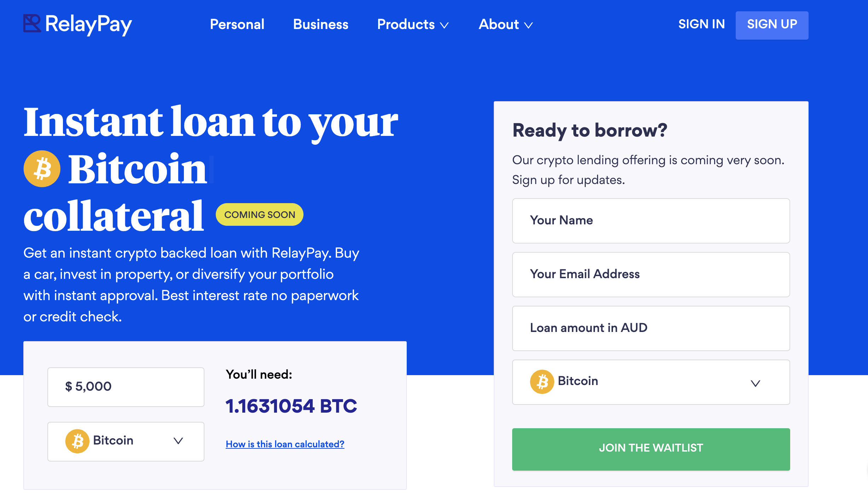The width and height of the screenshot is (868, 499).
Task: Click the COMING SOON badge
Action: 260,214
